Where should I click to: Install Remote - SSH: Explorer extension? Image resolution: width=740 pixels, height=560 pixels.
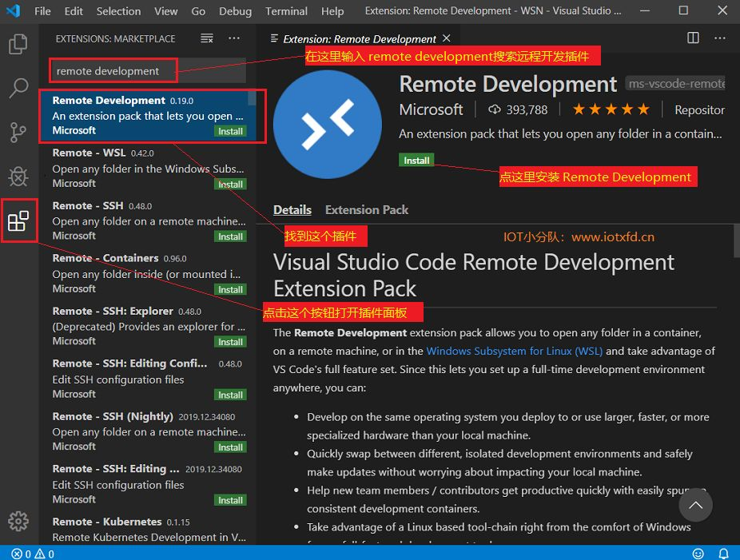click(x=230, y=342)
